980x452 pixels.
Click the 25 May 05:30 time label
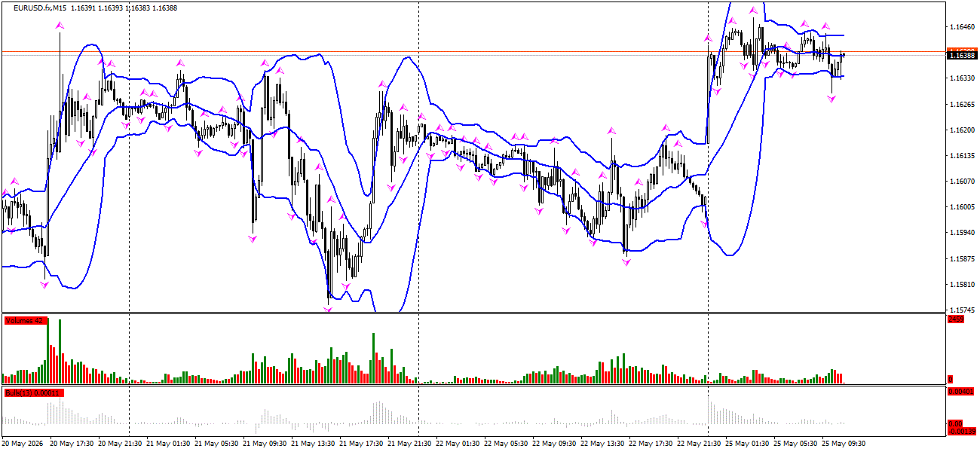point(795,444)
